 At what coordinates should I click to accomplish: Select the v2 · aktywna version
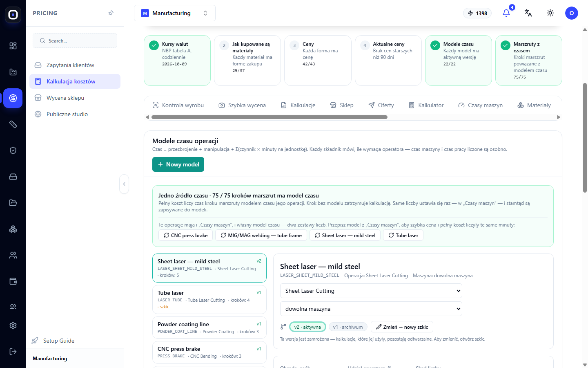307,327
